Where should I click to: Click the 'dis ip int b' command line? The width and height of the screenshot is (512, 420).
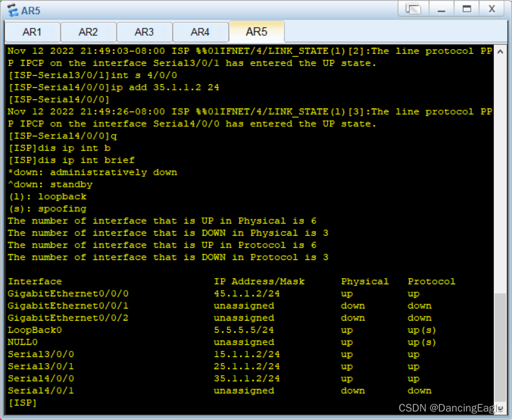(59, 148)
